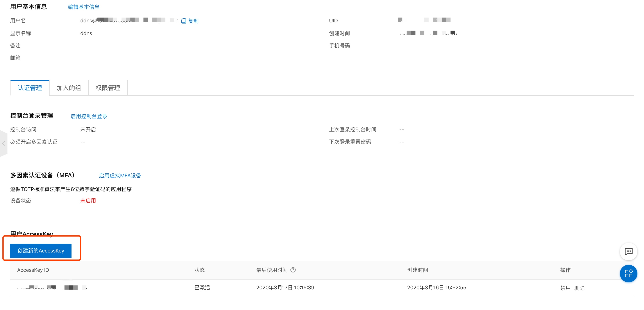The height and width of the screenshot is (310, 644).
Task: Click 启用虚拟MFA设备 link
Action: (120, 175)
